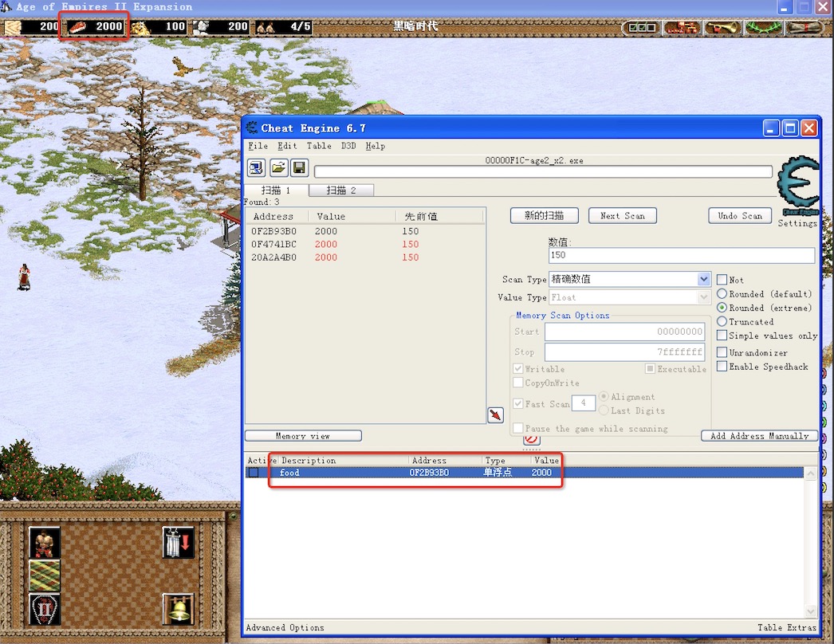Click the Feudal Age II advance icon
The width and height of the screenshot is (834, 644).
[x=44, y=609]
